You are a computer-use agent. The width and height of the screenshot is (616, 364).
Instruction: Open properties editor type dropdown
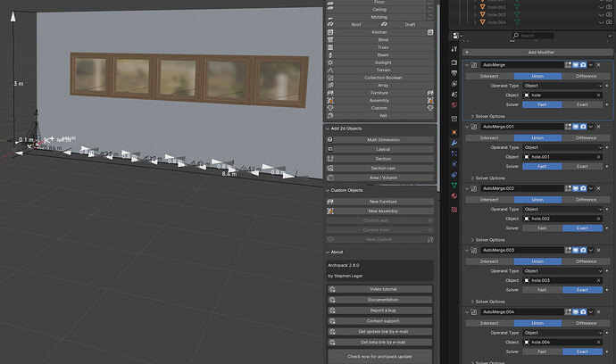pos(458,36)
